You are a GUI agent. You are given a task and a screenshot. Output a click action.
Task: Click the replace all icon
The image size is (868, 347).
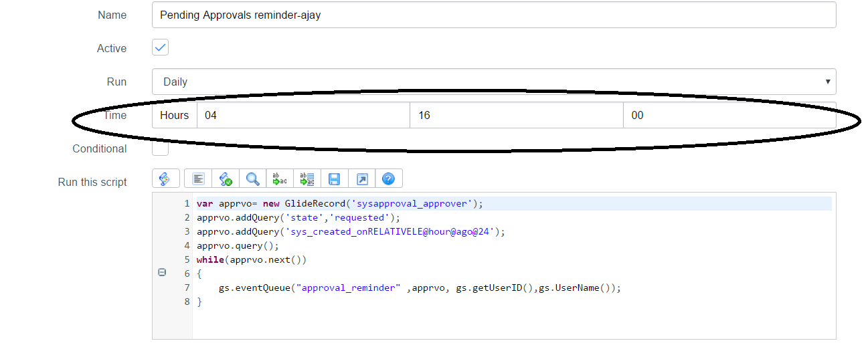307,179
